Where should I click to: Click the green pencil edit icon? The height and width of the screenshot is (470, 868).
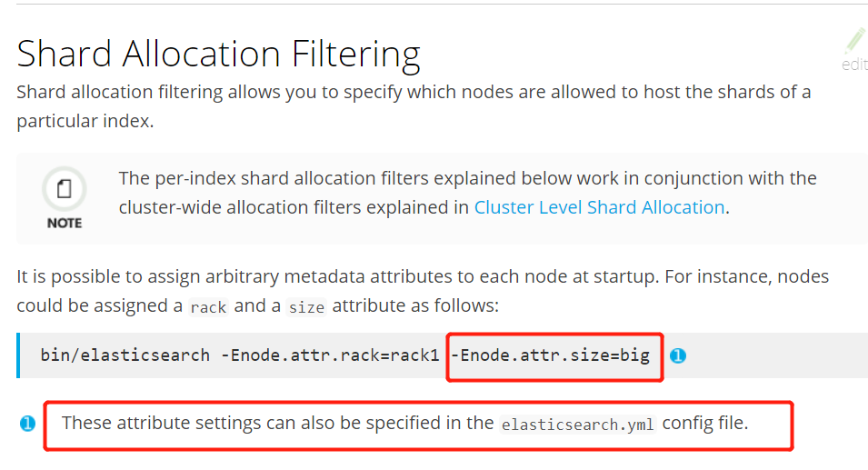coord(856,42)
